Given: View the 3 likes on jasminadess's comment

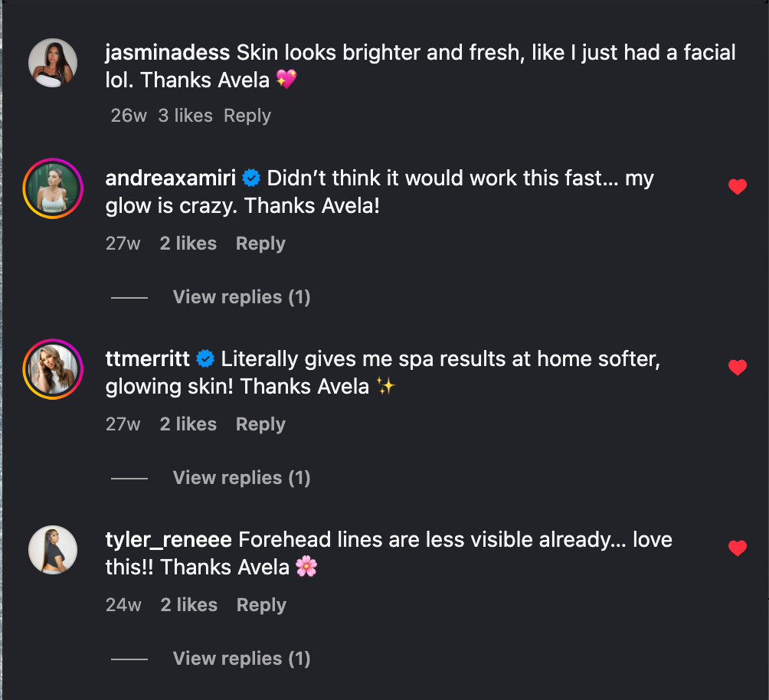Looking at the screenshot, I should point(185,116).
